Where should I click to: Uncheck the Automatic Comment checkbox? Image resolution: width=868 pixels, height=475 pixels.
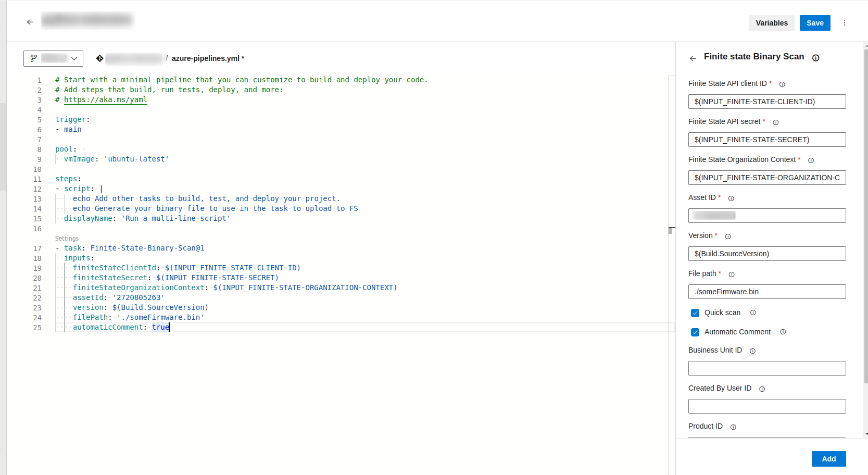coord(695,332)
